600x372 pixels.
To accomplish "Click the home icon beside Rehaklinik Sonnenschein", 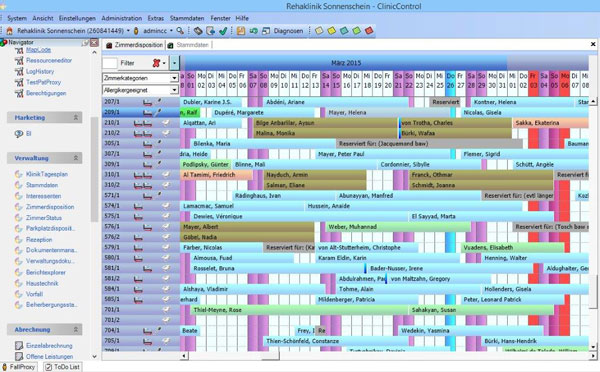I will pos(10,31).
